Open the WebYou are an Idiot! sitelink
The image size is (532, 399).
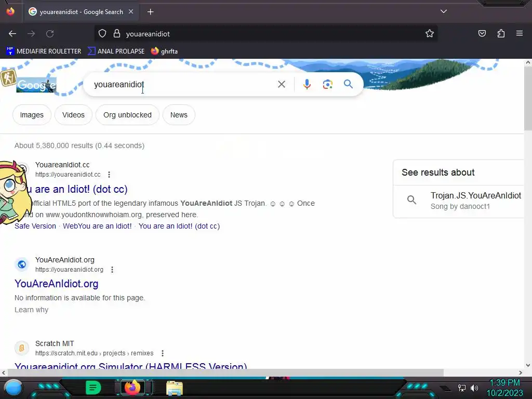97,226
